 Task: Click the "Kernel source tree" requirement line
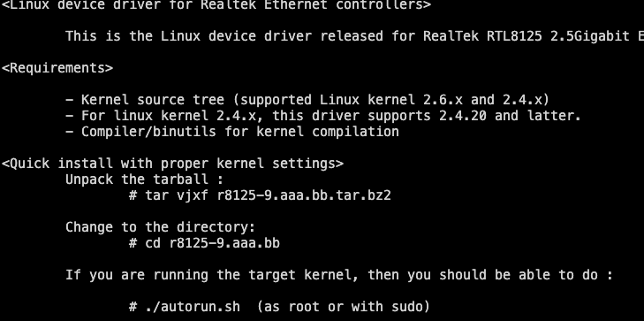coord(307,100)
